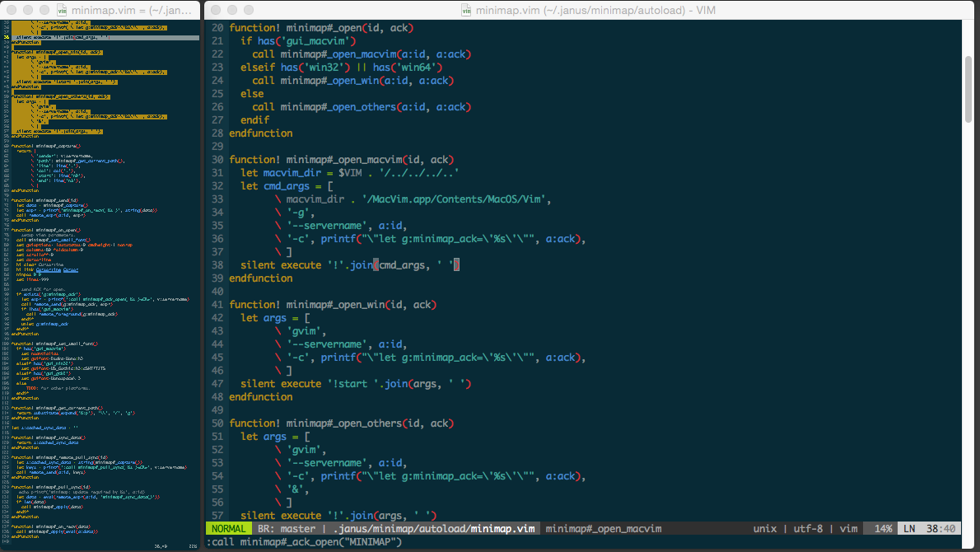Screen dimensions: 980x552
Task: Click line 41 'function! minimap#_open_win(id, ack)'
Action: pyautogui.click(x=334, y=305)
